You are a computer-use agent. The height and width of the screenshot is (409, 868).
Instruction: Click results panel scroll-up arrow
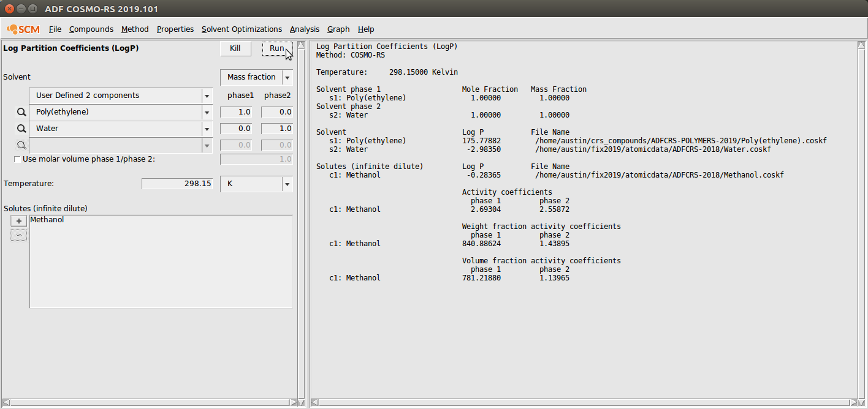862,46
